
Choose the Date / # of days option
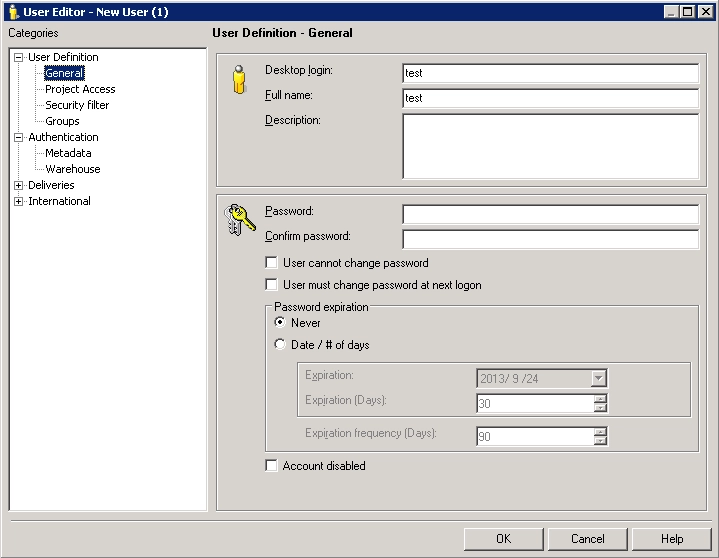(x=280, y=344)
